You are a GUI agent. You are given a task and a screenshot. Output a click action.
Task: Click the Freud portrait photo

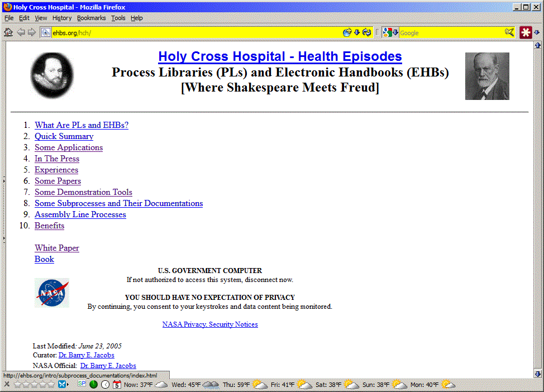pyautogui.click(x=487, y=77)
